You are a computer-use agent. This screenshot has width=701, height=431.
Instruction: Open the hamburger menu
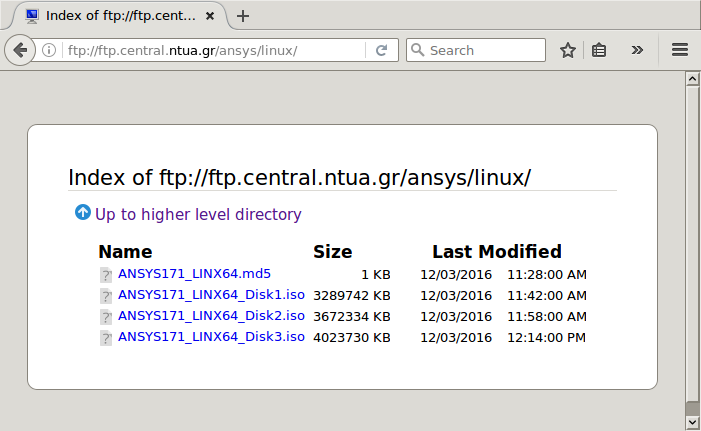[680, 50]
